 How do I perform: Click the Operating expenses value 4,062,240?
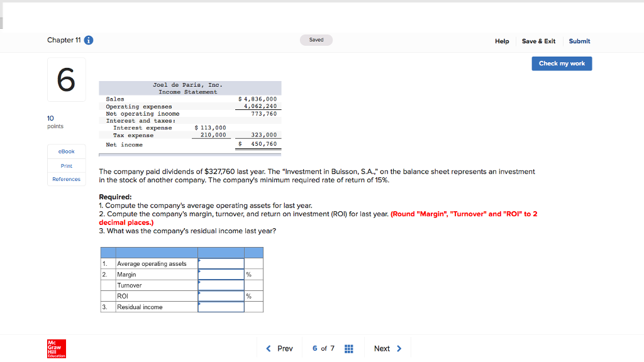tap(260, 106)
